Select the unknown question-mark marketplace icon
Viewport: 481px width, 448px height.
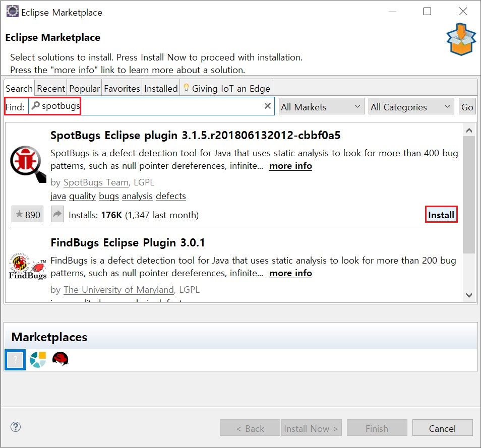point(15,360)
